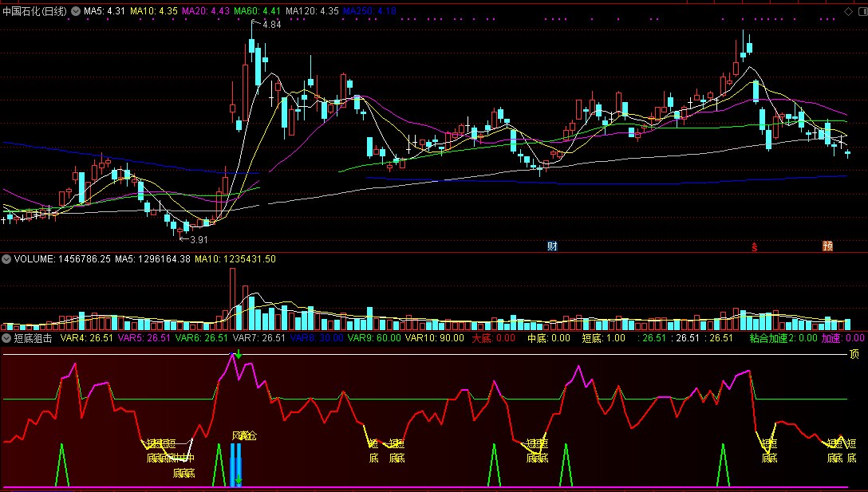The image size is (868, 492).
Task: Click the green MA60: 4.41 label
Action: click(x=258, y=11)
